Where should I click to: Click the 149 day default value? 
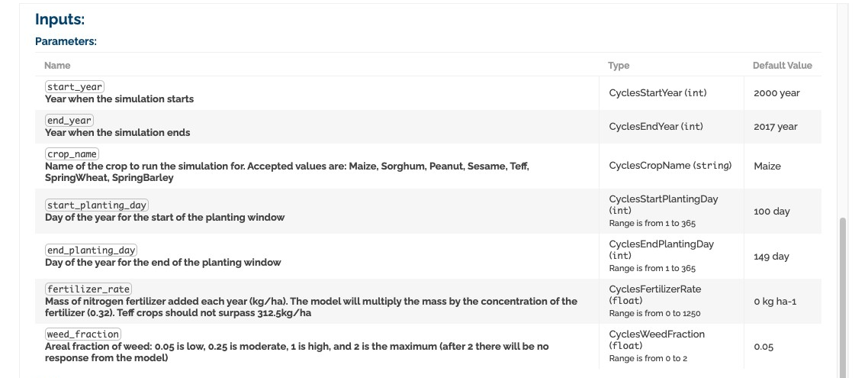[x=771, y=256]
